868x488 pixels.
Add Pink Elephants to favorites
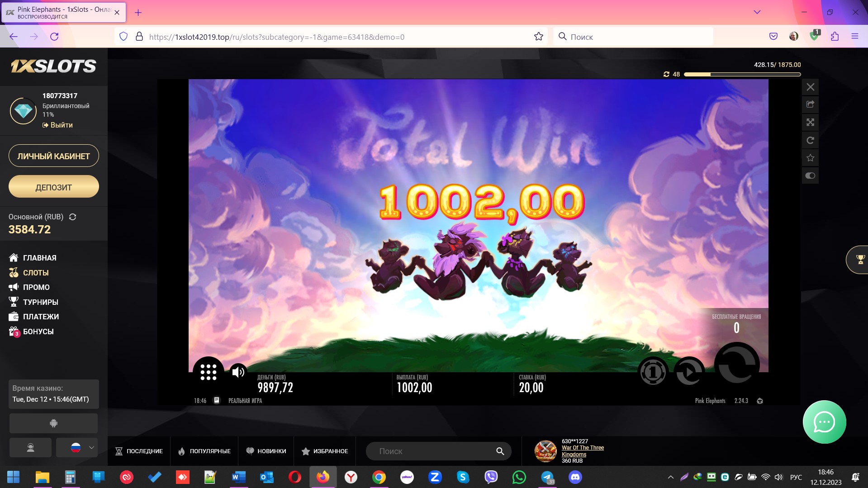[x=810, y=158]
